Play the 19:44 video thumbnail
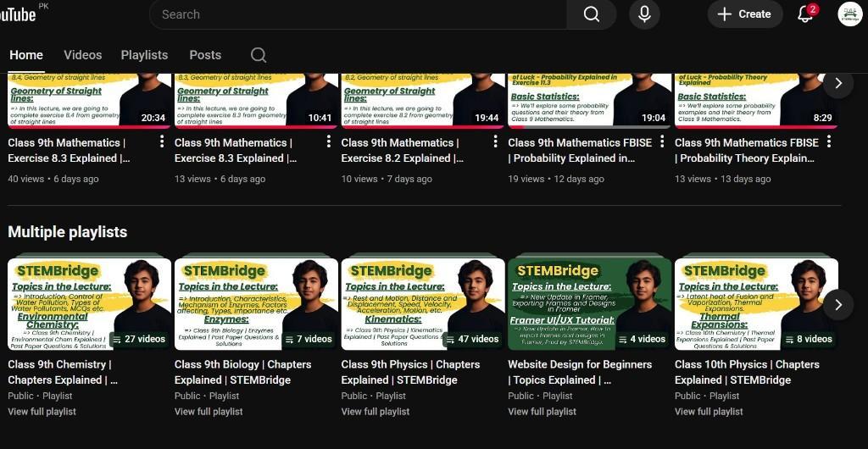This screenshot has width=868, height=449. [x=423, y=101]
